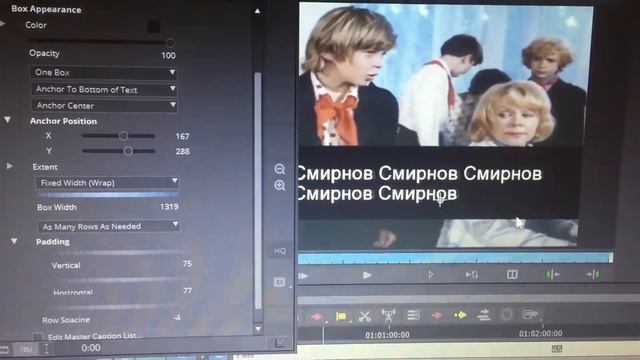Click the green mark-out go-to icon

point(593,274)
